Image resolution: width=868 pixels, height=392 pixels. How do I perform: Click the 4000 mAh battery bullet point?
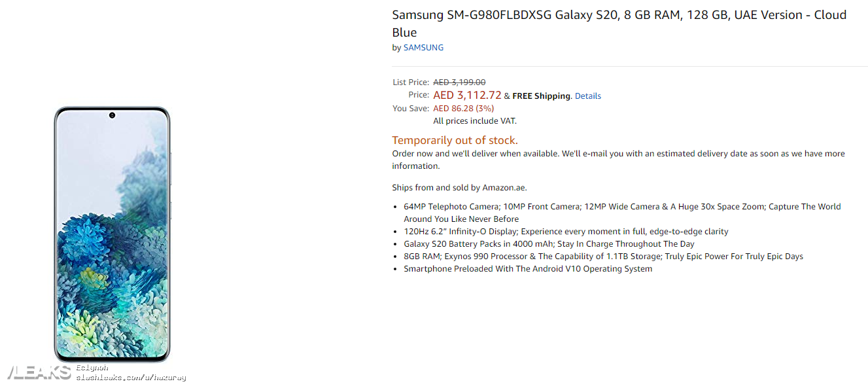coord(549,244)
